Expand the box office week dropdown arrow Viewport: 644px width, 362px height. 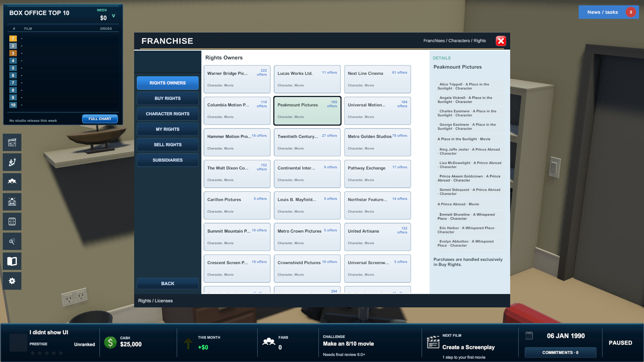[113, 16]
